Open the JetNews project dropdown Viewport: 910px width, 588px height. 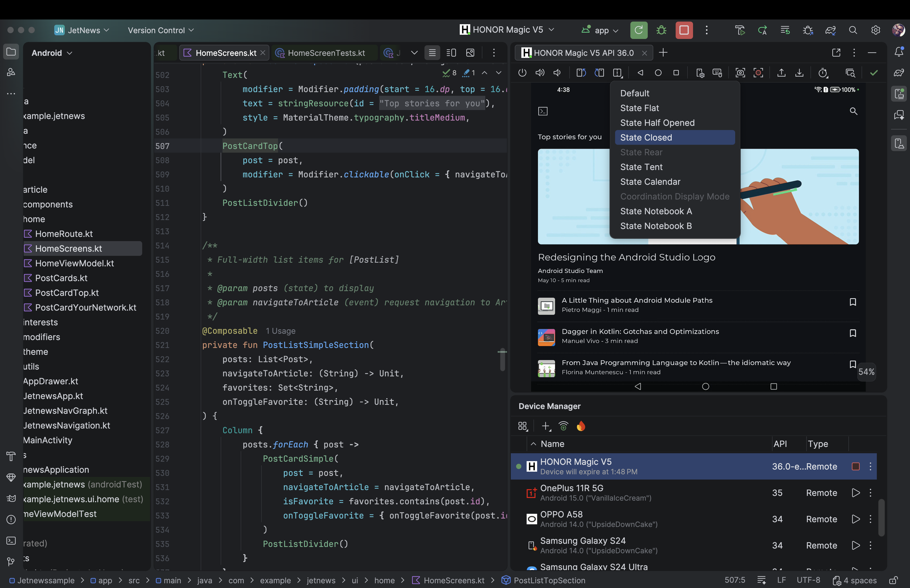82,30
